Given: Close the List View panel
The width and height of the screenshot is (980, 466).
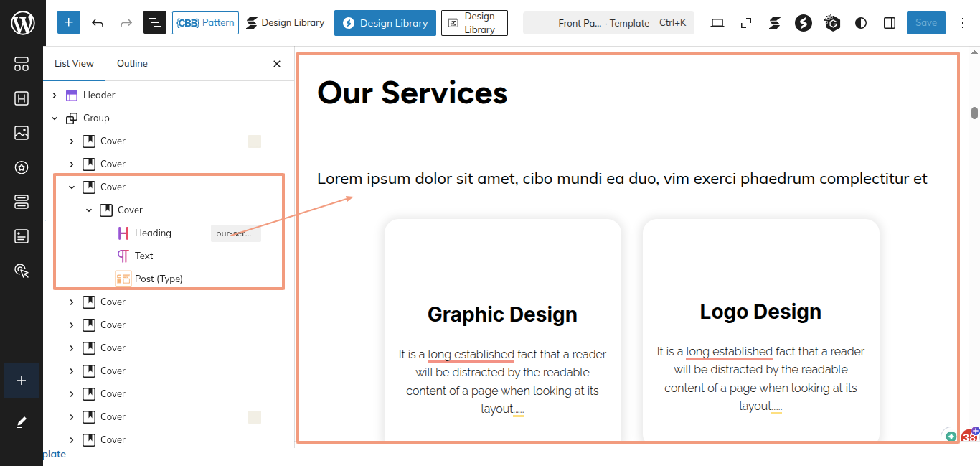Looking at the screenshot, I should coord(277,64).
